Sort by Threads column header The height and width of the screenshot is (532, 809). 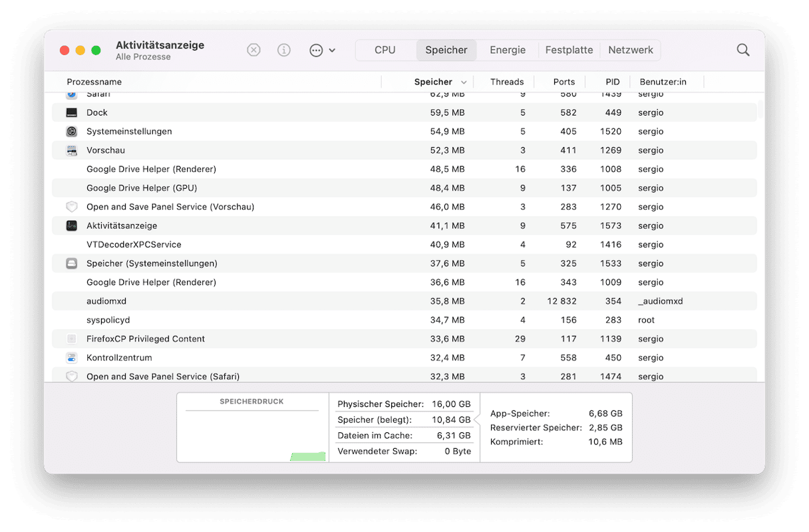506,82
